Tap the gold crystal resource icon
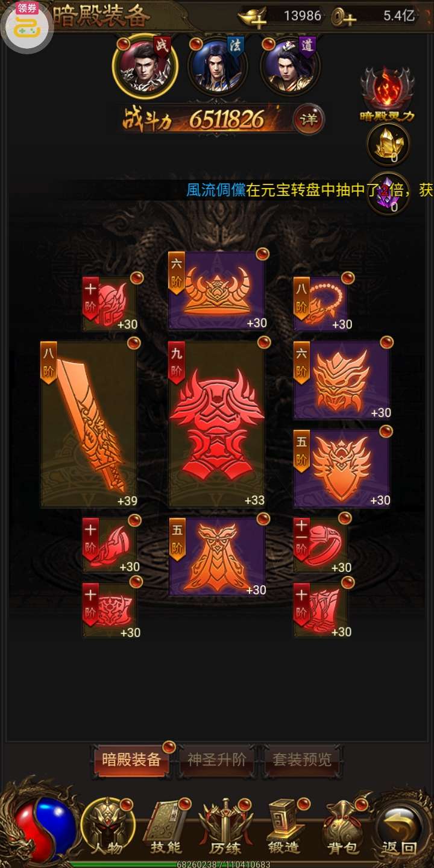The height and width of the screenshot is (868, 434). click(x=388, y=145)
